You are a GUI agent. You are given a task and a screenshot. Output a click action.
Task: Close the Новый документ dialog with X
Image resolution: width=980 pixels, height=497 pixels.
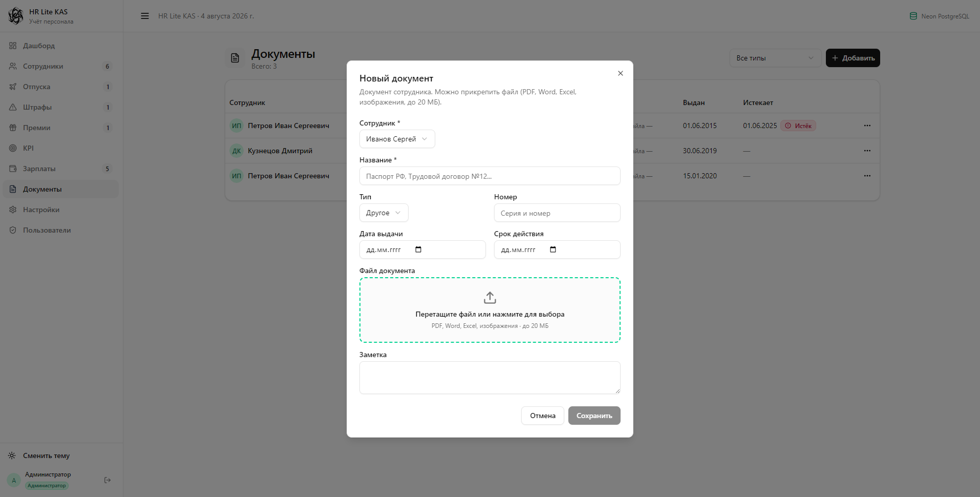pos(621,73)
